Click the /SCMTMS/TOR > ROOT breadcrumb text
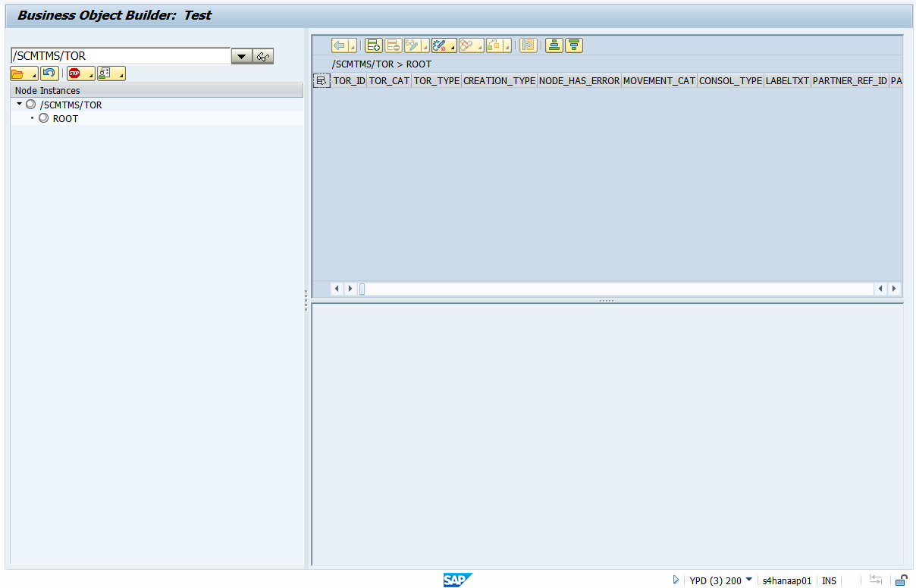This screenshot has height=588, width=916. pyautogui.click(x=381, y=64)
